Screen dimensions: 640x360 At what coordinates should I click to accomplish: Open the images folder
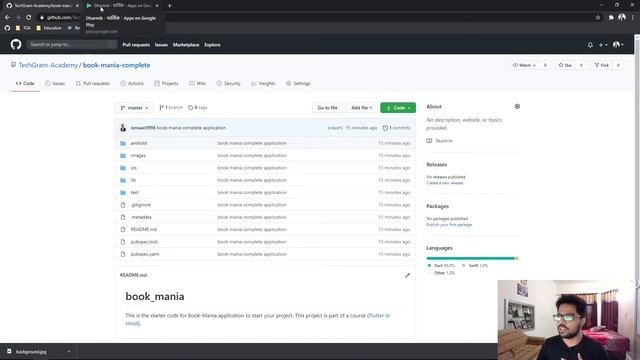(138, 156)
